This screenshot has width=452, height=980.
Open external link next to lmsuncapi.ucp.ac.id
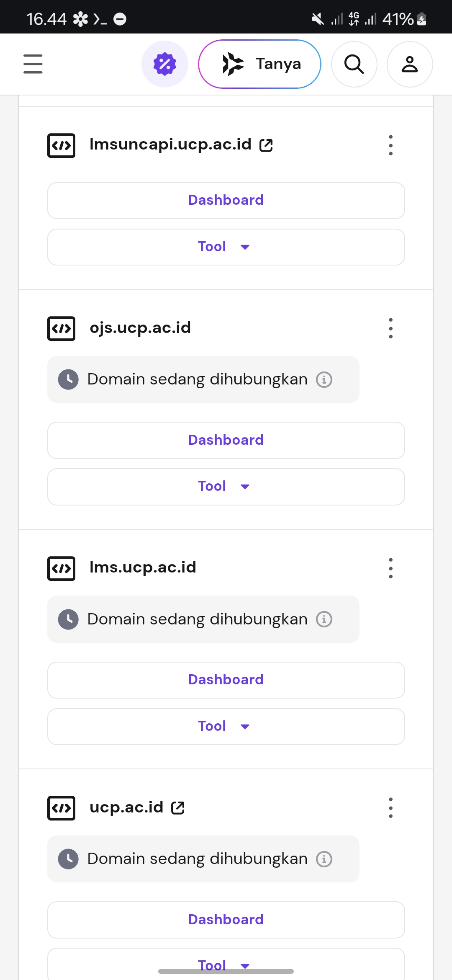(x=266, y=145)
